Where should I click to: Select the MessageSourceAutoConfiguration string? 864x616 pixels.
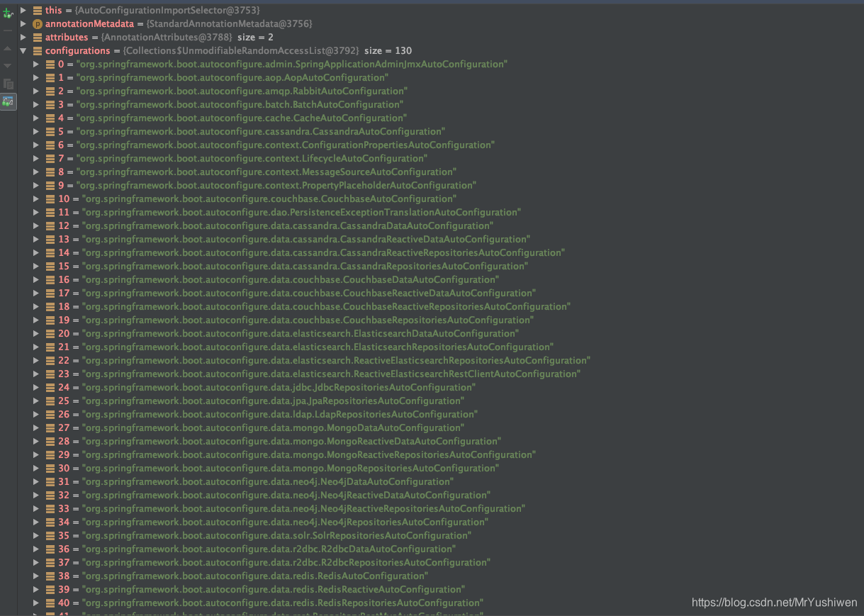[266, 172]
